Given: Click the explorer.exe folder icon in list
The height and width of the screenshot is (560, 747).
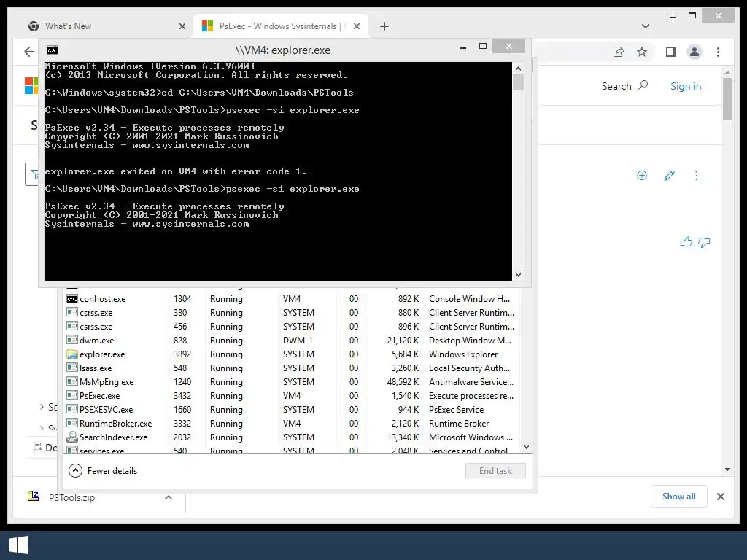Looking at the screenshot, I should click(72, 354).
